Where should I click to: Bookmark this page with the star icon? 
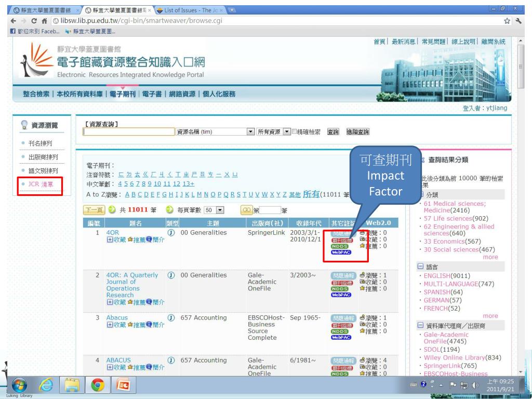click(x=507, y=21)
